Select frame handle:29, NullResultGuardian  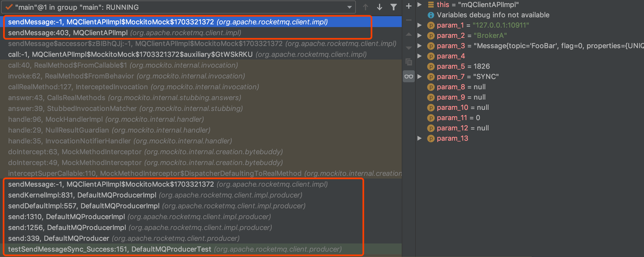201,130
